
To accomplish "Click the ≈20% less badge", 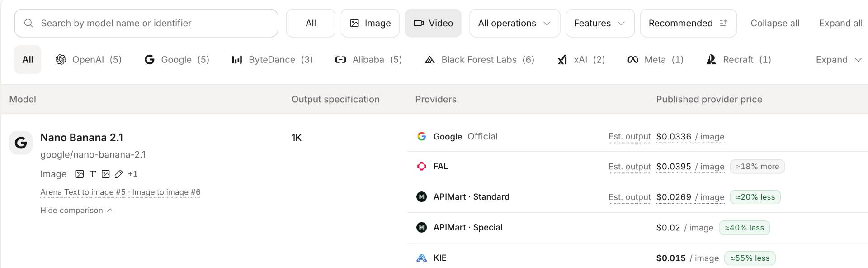I will tap(755, 197).
